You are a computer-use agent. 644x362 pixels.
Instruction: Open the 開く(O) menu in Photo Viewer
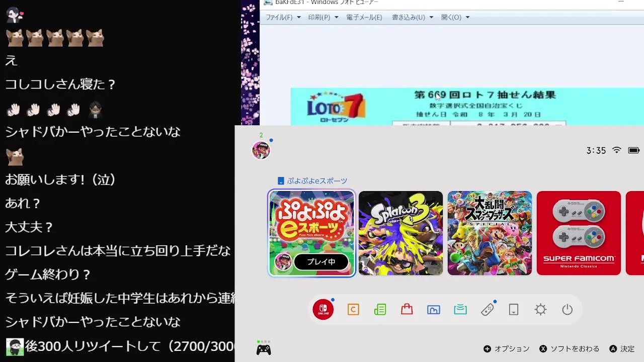[x=455, y=17]
